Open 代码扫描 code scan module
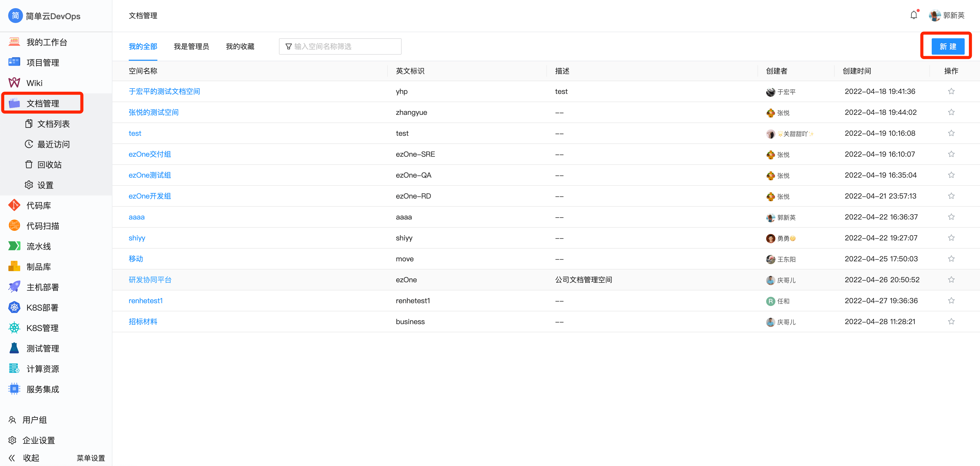The width and height of the screenshot is (980, 466). click(43, 226)
